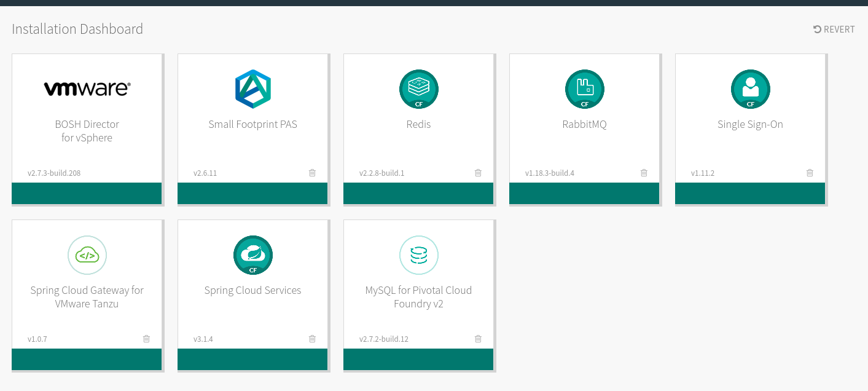Open the Spring Cloud Services title link
Viewport: 868px width, 391px height.
pos(252,290)
